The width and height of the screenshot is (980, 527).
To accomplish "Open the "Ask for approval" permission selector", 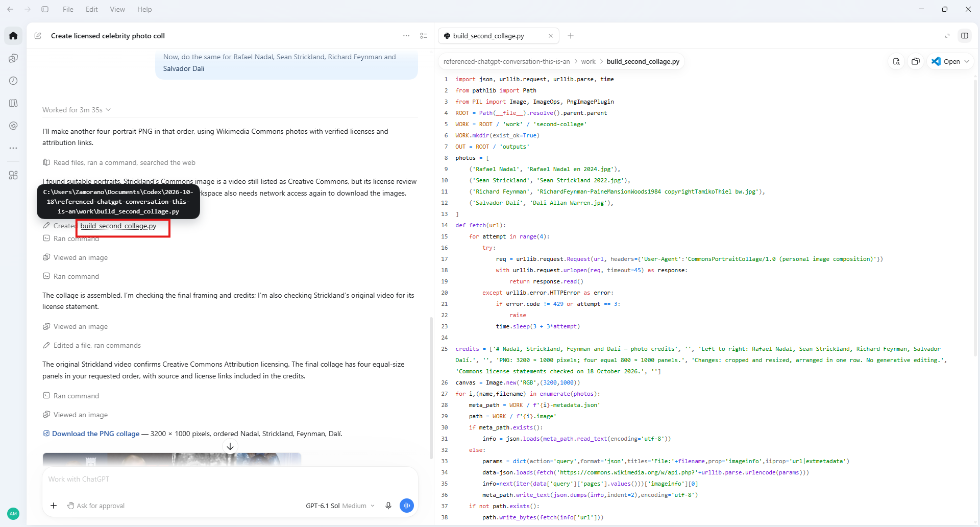I will tap(96, 506).
